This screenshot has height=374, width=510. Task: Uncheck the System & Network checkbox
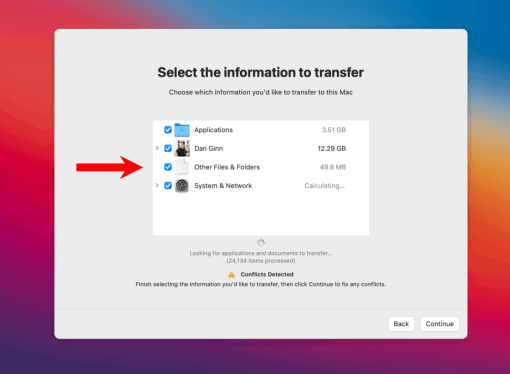[x=168, y=185]
